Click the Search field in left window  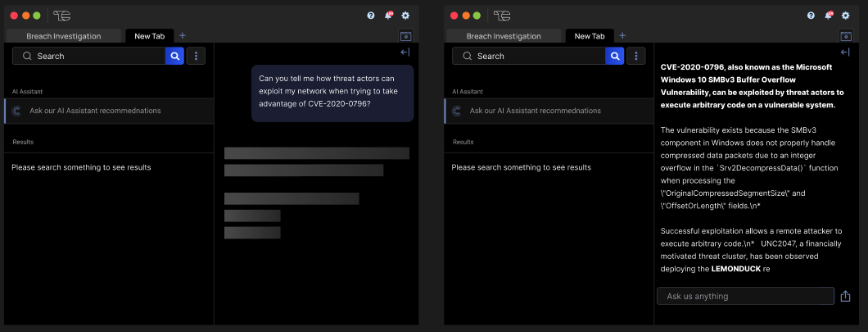pos(88,56)
